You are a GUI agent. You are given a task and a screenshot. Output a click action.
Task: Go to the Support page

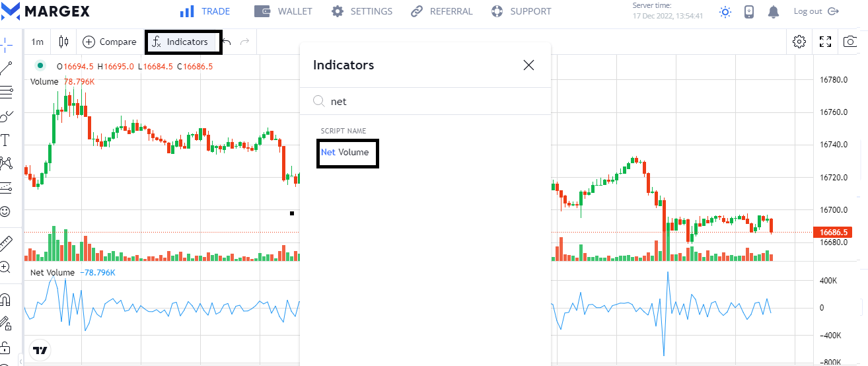(x=521, y=11)
